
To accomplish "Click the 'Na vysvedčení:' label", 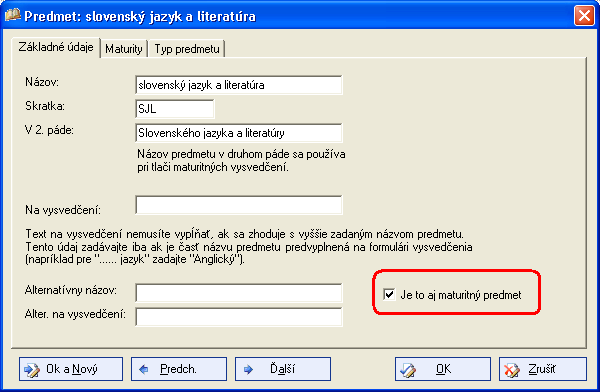I will coord(63,210).
